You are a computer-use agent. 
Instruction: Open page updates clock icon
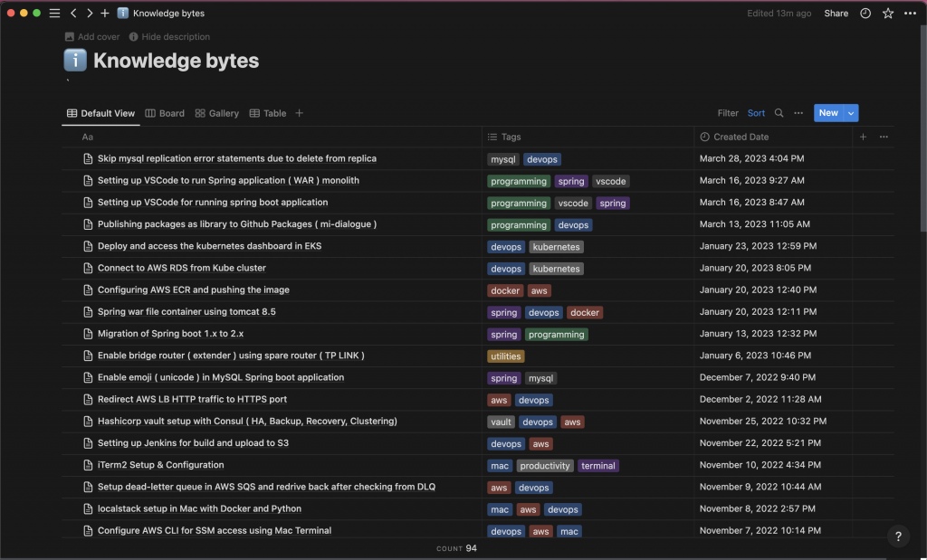[x=865, y=13]
